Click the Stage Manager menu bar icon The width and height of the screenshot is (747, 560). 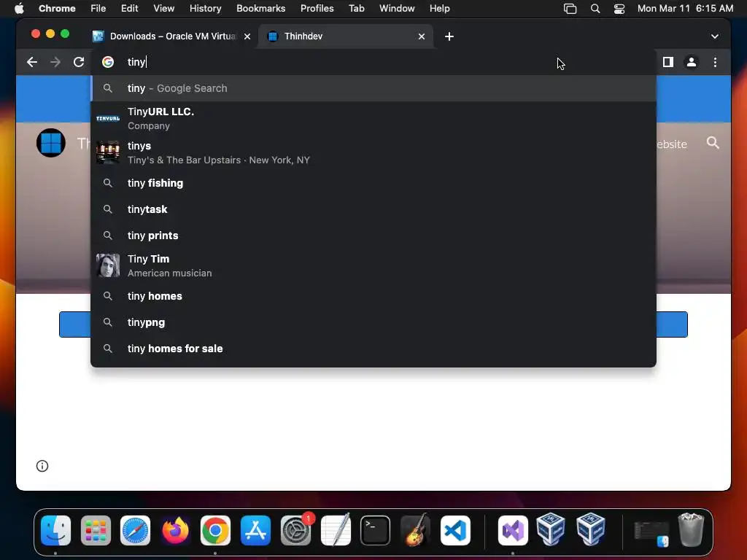coord(570,8)
